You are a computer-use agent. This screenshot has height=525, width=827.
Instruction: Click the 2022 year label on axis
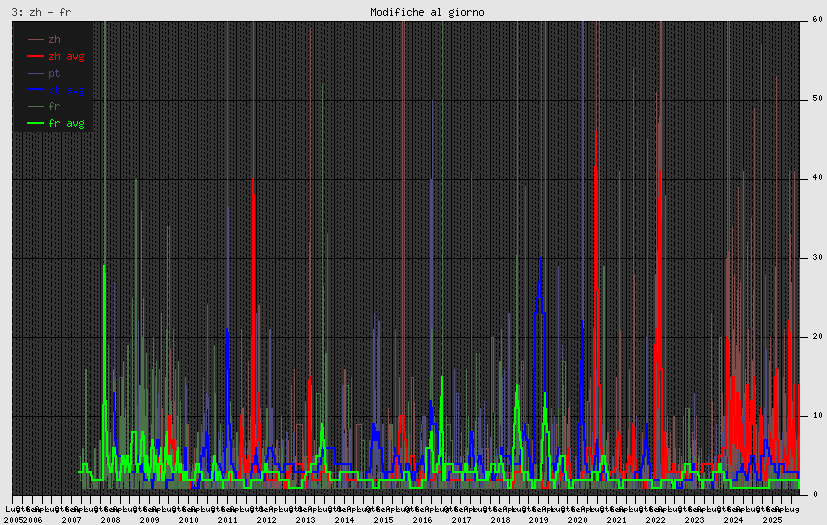pos(656,520)
